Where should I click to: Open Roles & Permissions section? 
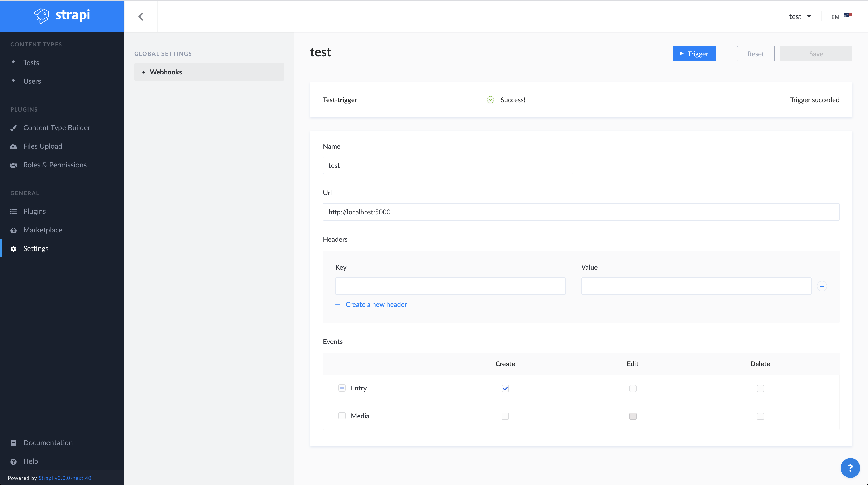coord(55,165)
